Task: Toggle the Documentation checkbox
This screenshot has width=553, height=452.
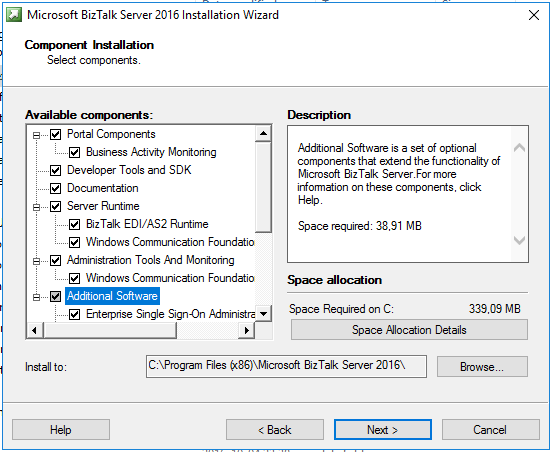Action: [x=55, y=188]
